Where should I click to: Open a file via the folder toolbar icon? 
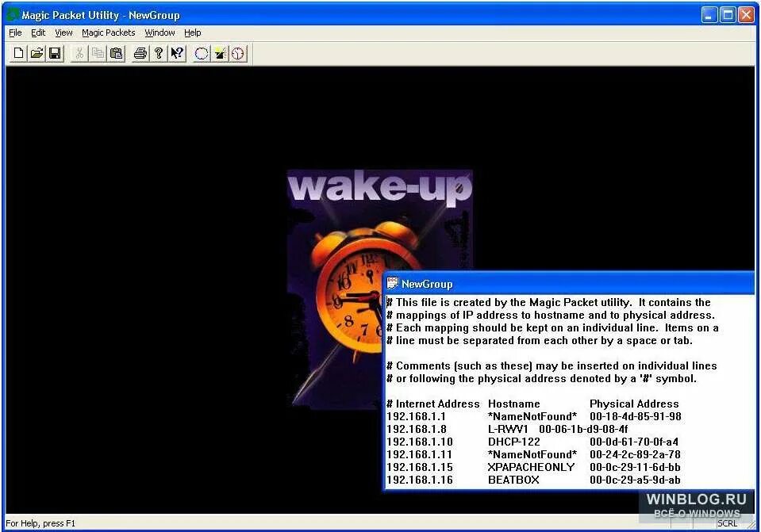(x=37, y=53)
